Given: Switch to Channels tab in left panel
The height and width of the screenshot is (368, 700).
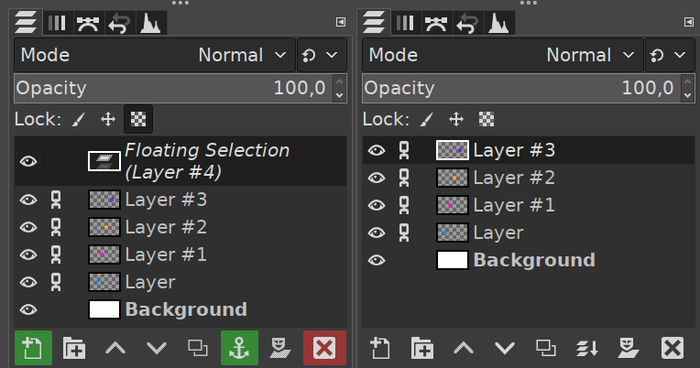Looking at the screenshot, I should tap(57, 23).
